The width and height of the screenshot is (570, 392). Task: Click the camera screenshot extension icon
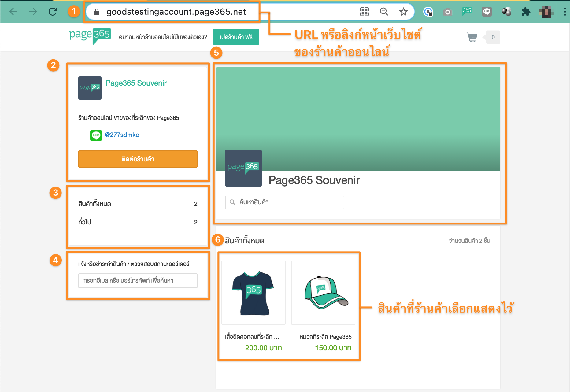(448, 12)
